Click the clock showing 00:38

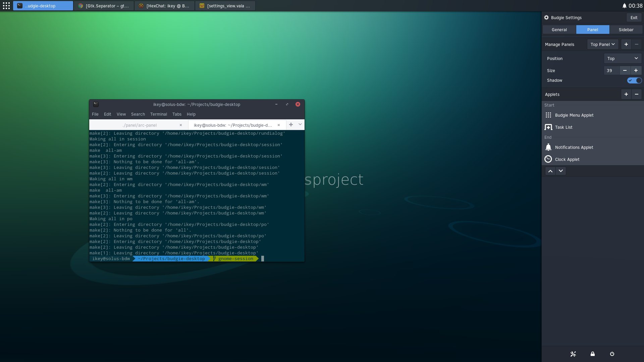(x=635, y=6)
